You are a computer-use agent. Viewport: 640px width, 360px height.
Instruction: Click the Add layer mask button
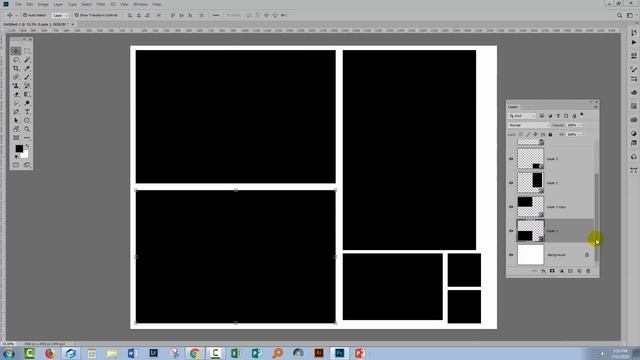[552, 271]
